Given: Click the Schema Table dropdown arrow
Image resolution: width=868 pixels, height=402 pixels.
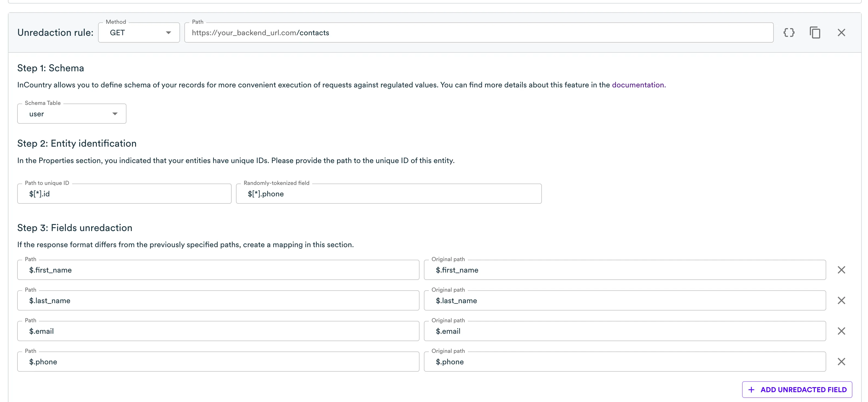Looking at the screenshot, I should pyautogui.click(x=115, y=114).
